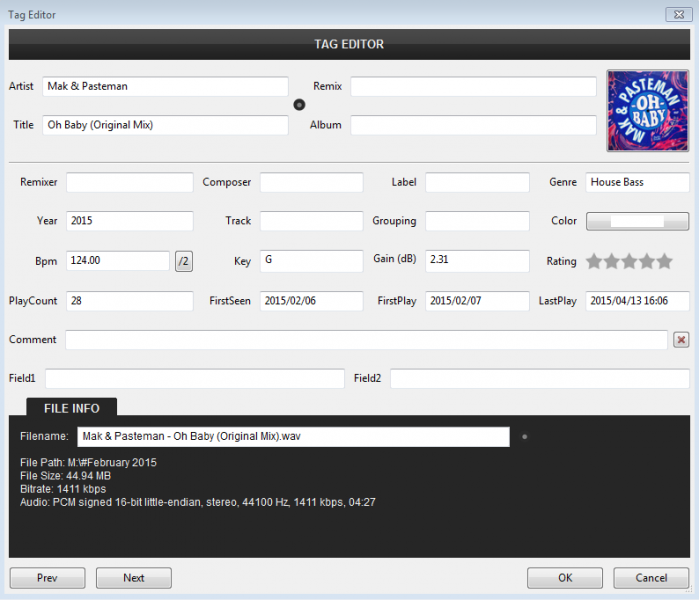Click the Year field showing 2015
Image resolution: width=699 pixels, height=600 pixels.
130,221
